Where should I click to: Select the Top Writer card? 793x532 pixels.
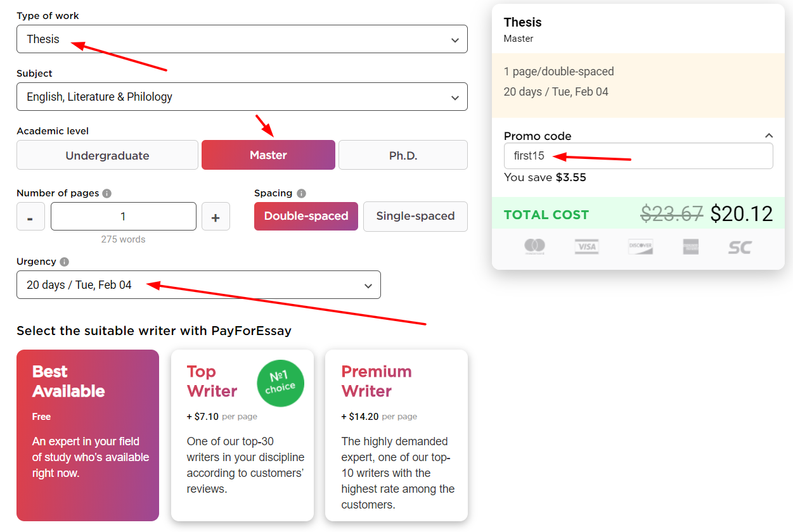click(242, 435)
